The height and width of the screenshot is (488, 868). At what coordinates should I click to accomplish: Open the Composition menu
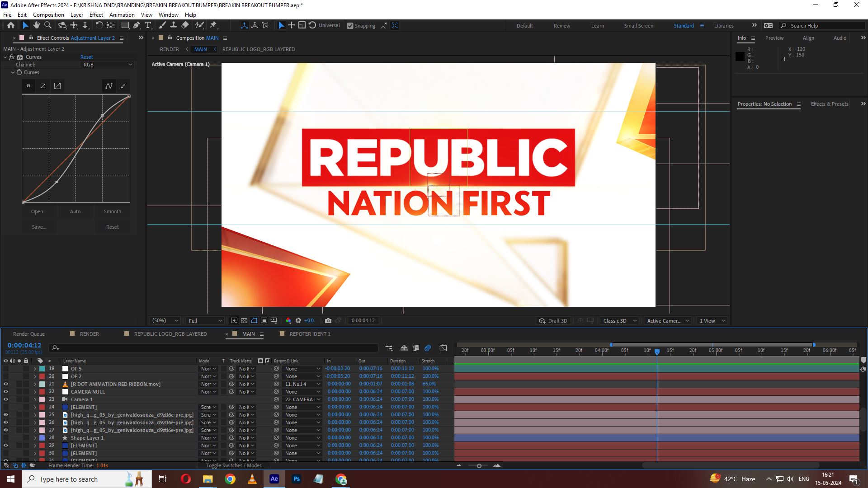pos(48,14)
